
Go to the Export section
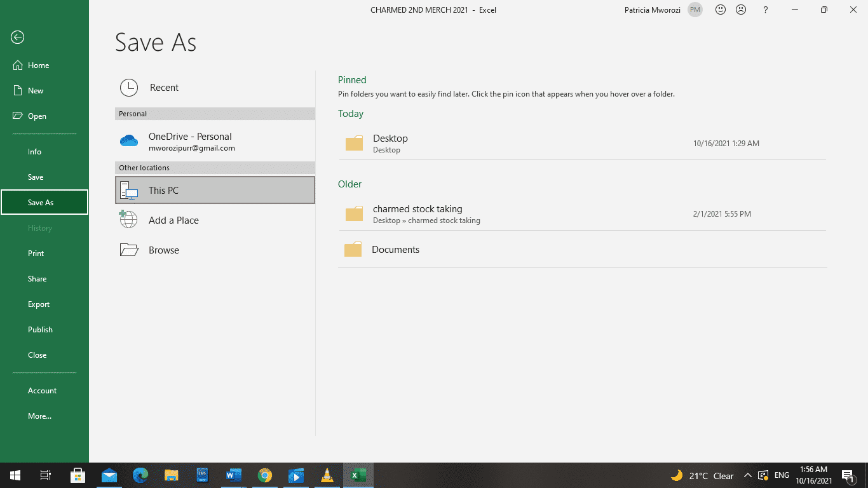click(39, 304)
